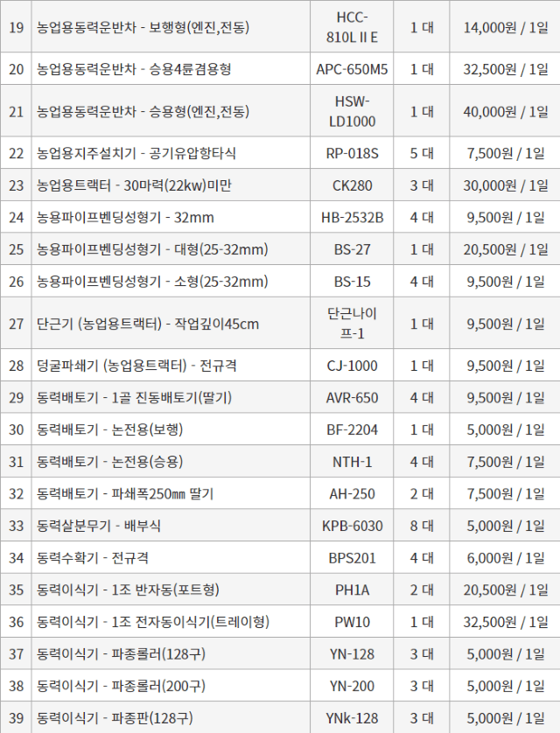This screenshot has width=560, height=733.
Task: Select the 농용파이프벤딩성형기 대형(25-32mm) row name
Action: click(x=152, y=249)
